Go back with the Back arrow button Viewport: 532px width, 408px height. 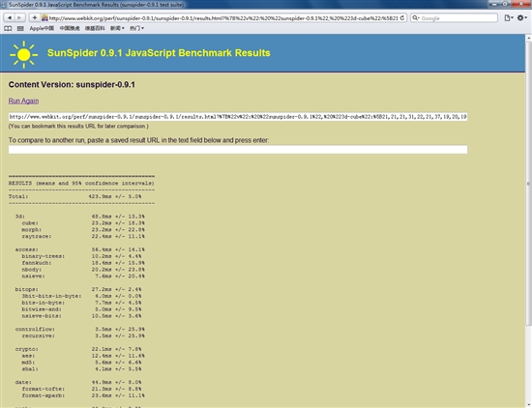pos(10,17)
